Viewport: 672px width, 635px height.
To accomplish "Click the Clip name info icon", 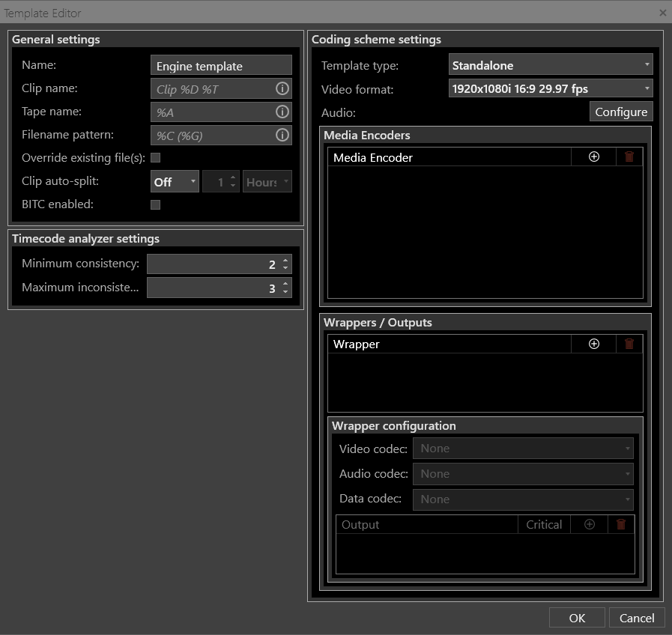I will click(282, 88).
